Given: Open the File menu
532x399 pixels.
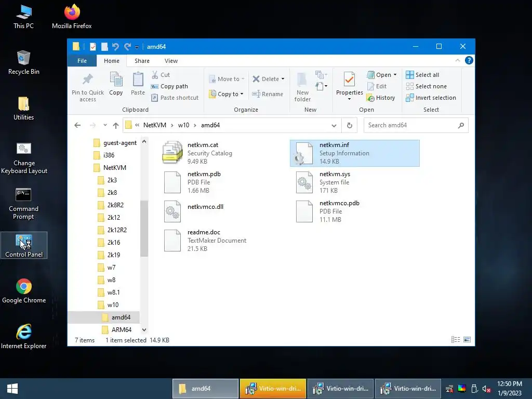Looking at the screenshot, I should (x=82, y=61).
